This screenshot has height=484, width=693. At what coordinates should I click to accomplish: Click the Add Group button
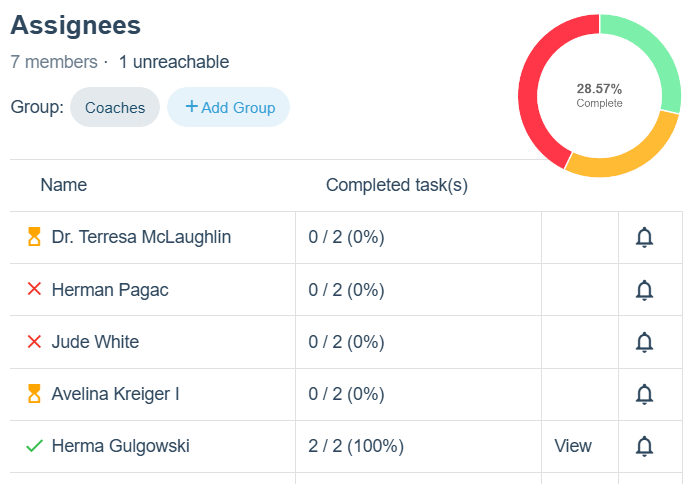point(229,108)
